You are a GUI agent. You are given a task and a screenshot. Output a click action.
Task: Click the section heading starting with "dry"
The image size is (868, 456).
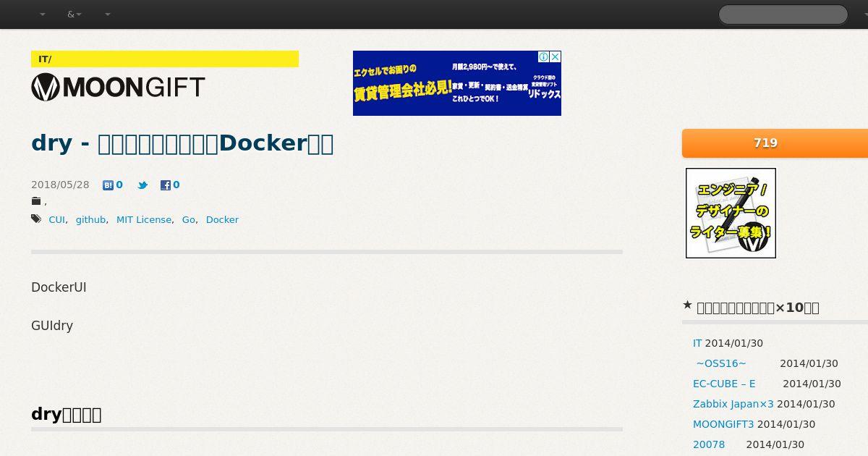(67, 414)
